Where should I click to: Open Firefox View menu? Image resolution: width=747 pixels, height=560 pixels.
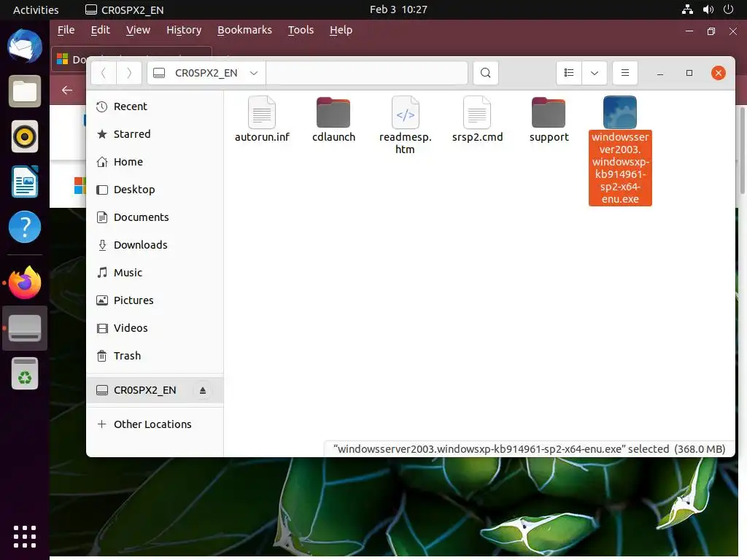click(138, 30)
